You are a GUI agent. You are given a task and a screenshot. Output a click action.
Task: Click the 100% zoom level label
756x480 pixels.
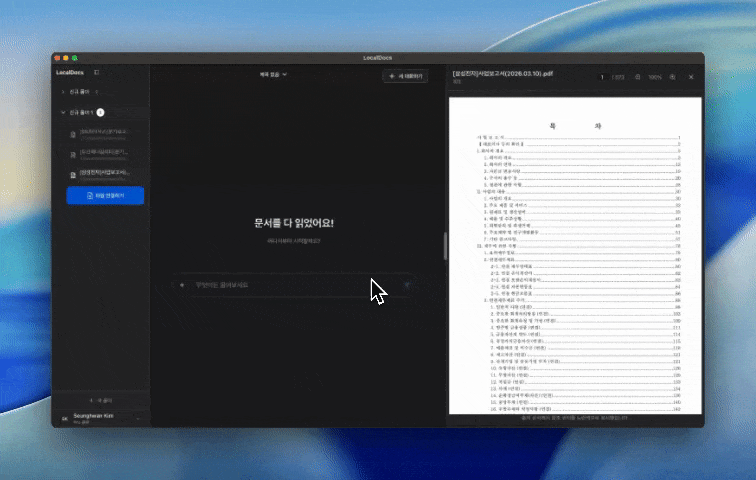tap(655, 77)
